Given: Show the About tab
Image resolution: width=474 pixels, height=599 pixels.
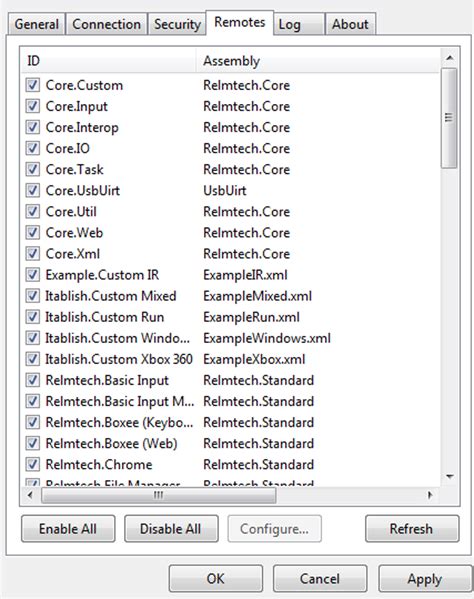Looking at the screenshot, I should 350,24.
